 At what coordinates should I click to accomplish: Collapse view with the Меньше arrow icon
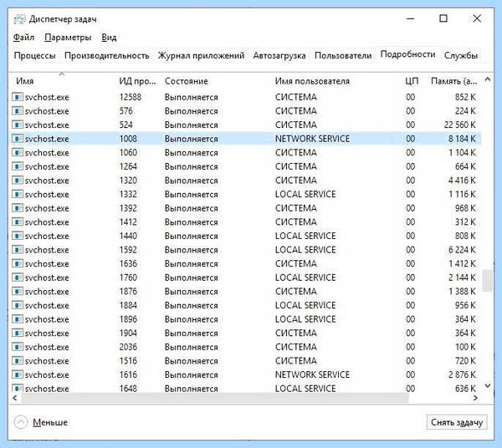pyautogui.click(x=21, y=422)
